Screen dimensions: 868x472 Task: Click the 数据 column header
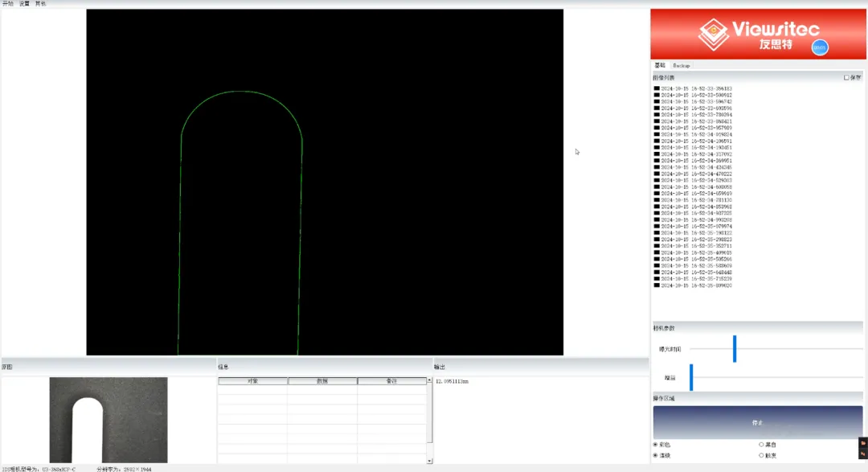coord(322,381)
